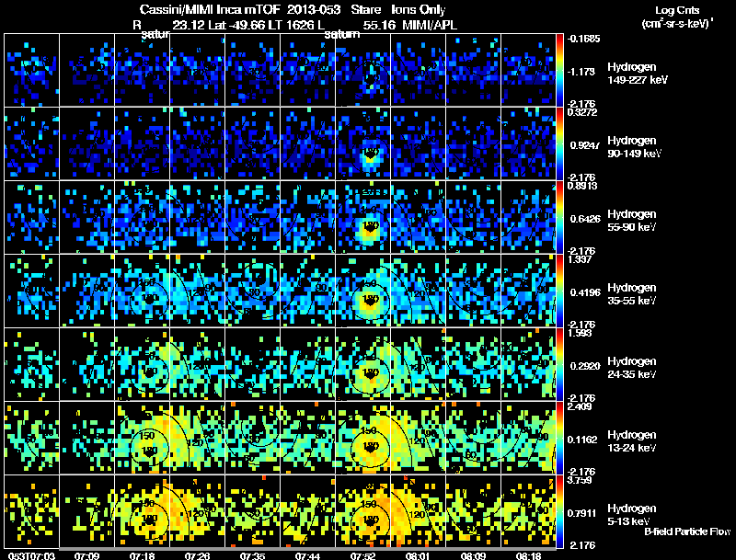
Task: Click the 053T07:03 start time label
Action: pyautogui.click(x=31, y=555)
